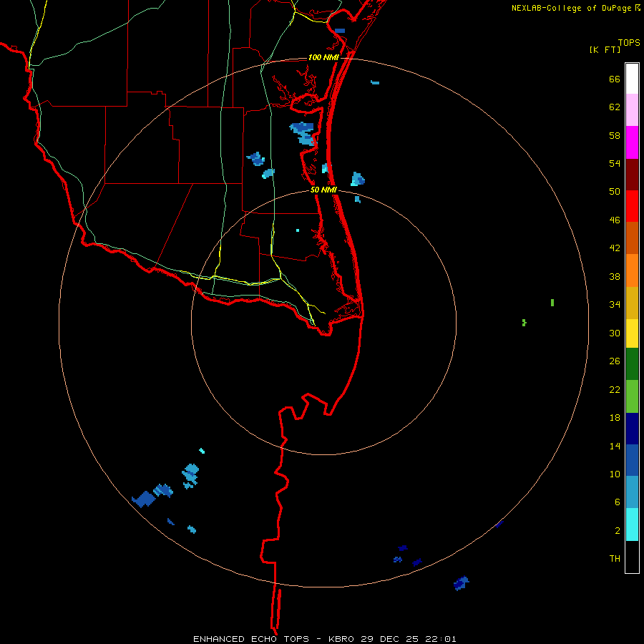The height and width of the screenshot is (644, 644).
Task: Click the white legend color swatch
Action: 632,79
